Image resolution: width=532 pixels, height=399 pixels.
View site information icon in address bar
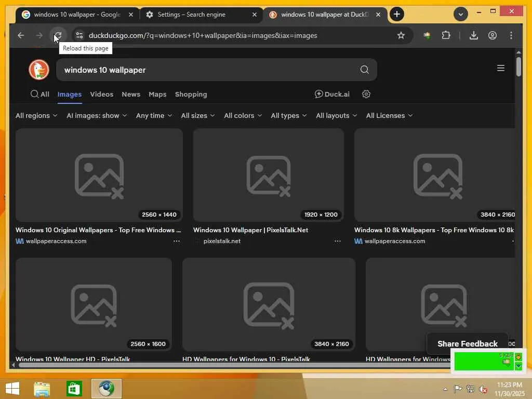[79, 35]
